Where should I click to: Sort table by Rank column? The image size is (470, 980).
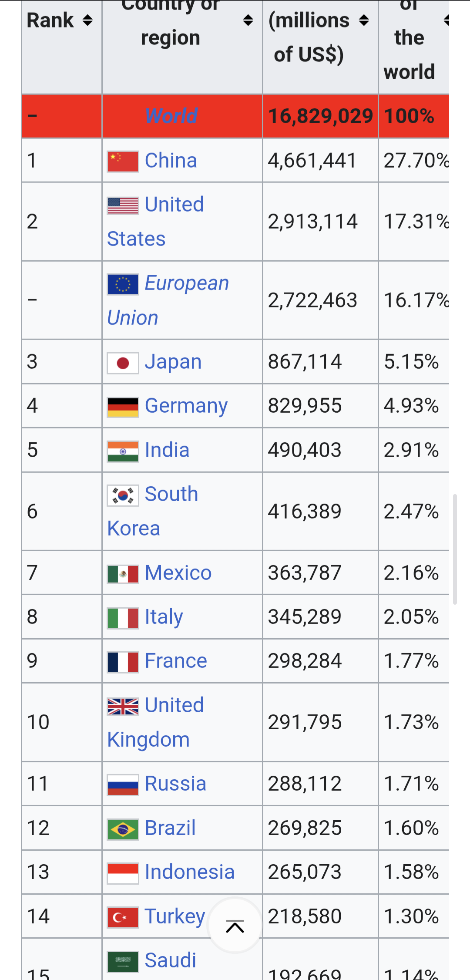[x=87, y=20]
